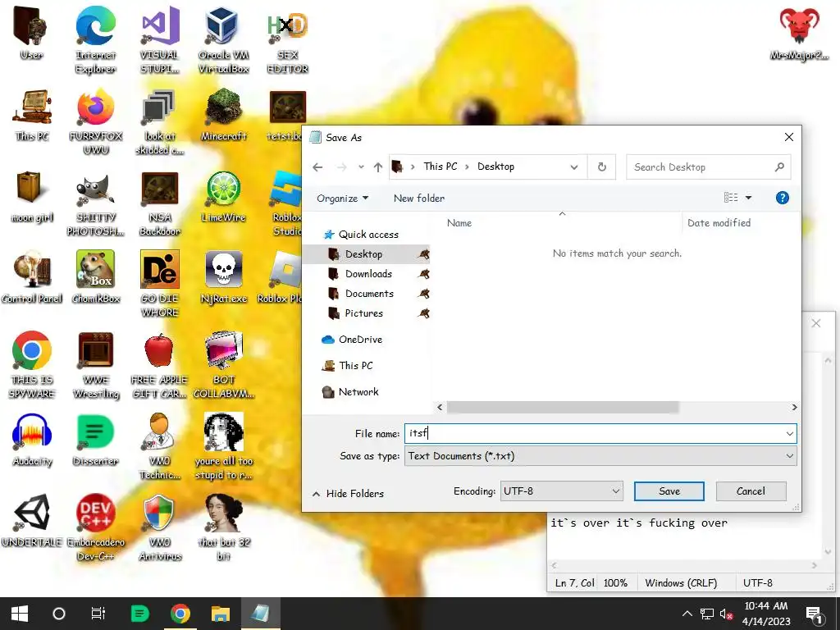Select Downloads in the navigation pane
This screenshot has width=840, height=630.
coord(367,274)
